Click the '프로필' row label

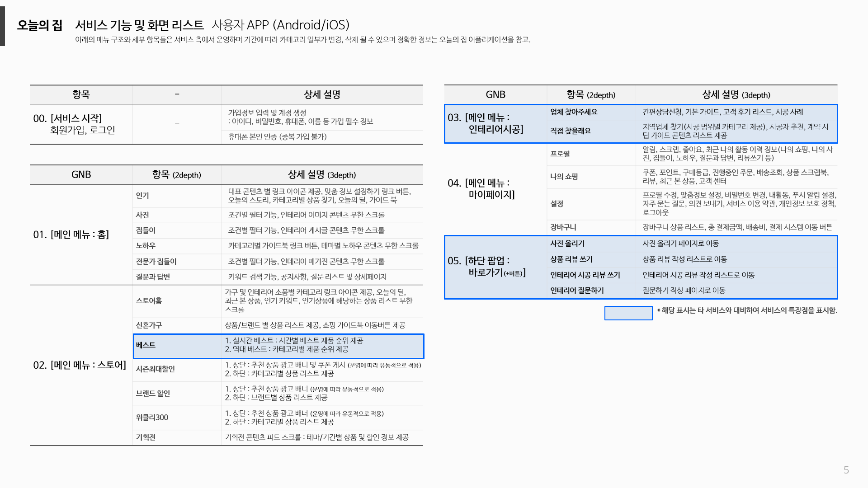[560, 154]
